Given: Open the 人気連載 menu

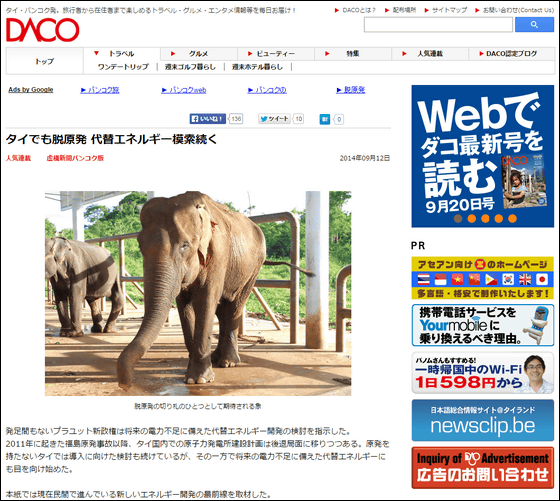Looking at the screenshot, I should pyautogui.click(x=430, y=54).
